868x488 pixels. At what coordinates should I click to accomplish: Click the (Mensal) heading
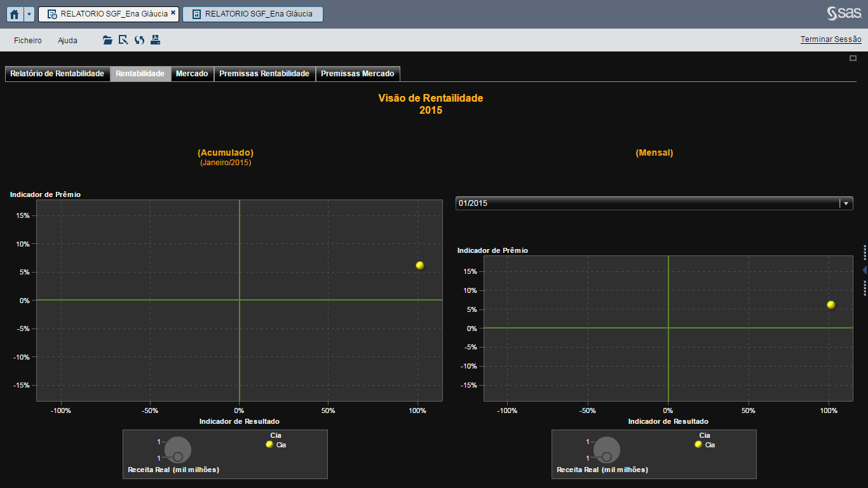(x=654, y=152)
